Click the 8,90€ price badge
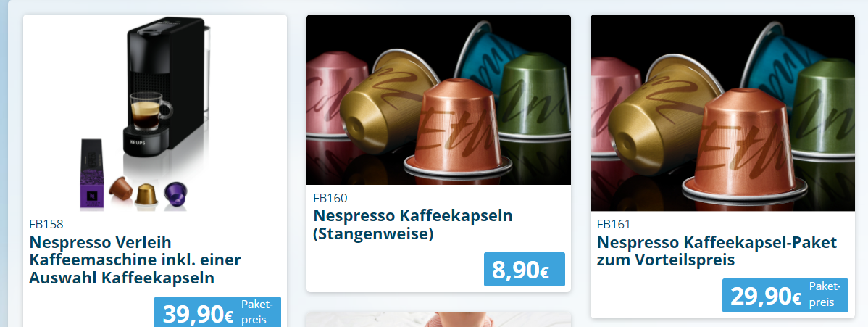This screenshot has width=868, height=327. [x=525, y=270]
